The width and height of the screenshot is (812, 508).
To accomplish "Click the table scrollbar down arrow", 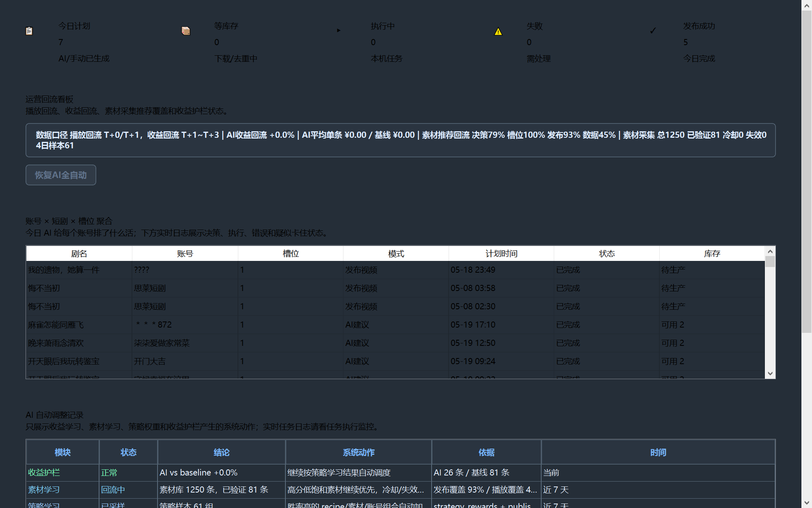I will click(770, 373).
